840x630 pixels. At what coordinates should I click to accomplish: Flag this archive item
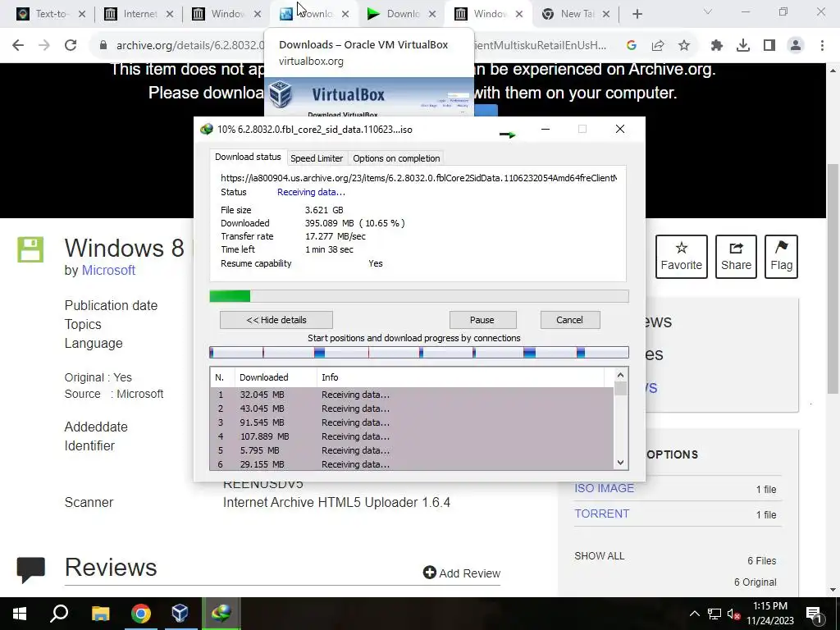point(781,257)
